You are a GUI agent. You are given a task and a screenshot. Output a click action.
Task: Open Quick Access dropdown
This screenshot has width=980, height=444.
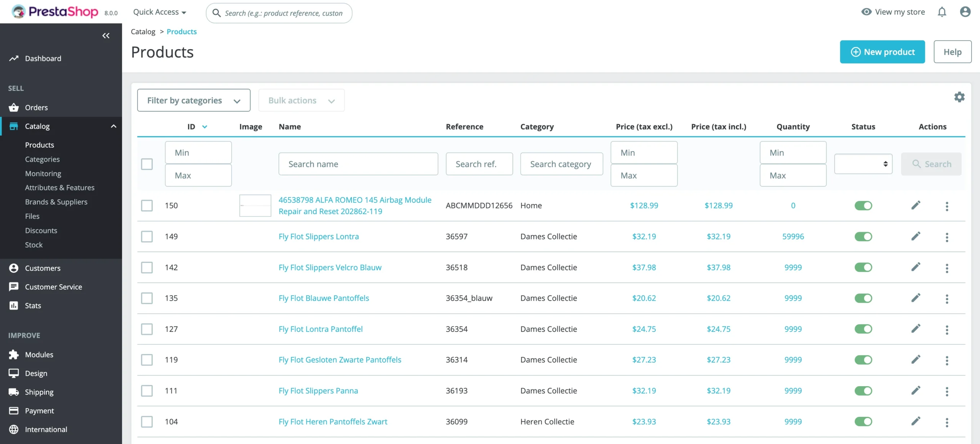point(160,12)
